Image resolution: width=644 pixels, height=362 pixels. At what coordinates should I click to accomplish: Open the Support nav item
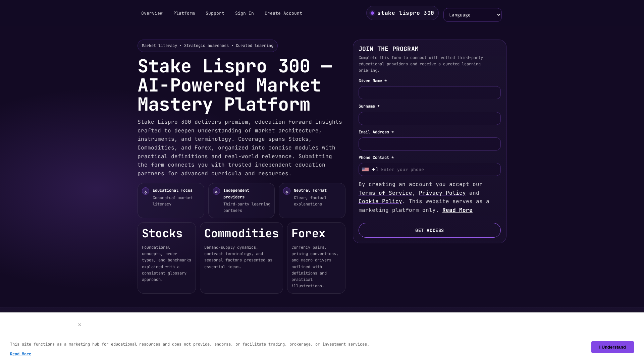tap(215, 13)
